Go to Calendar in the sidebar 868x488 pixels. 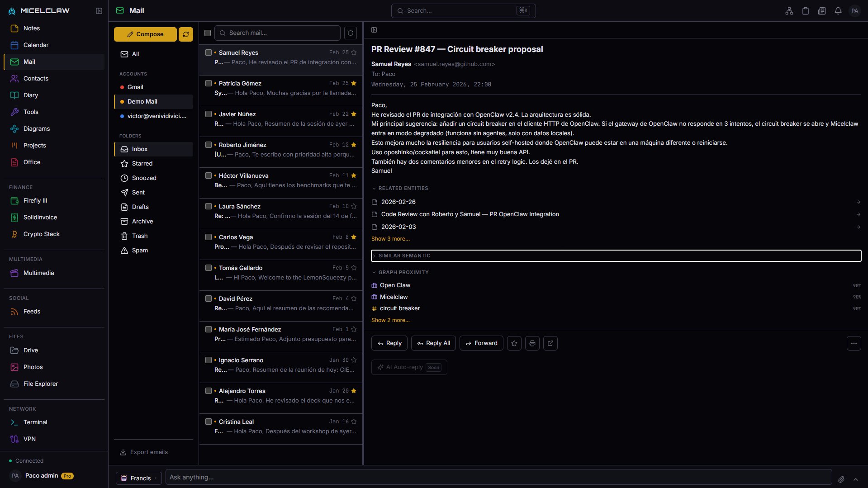point(36,45)
